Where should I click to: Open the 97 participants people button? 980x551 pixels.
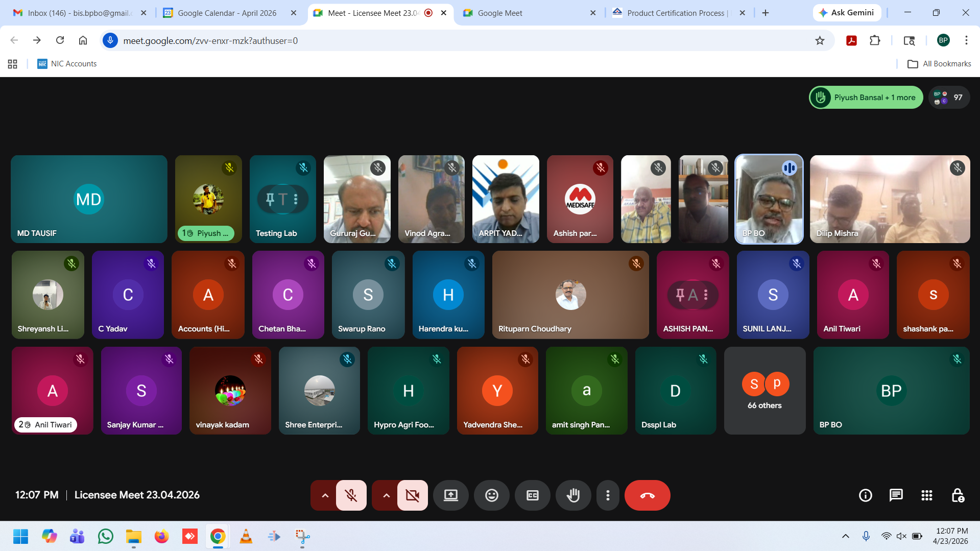tap(949, 98)
